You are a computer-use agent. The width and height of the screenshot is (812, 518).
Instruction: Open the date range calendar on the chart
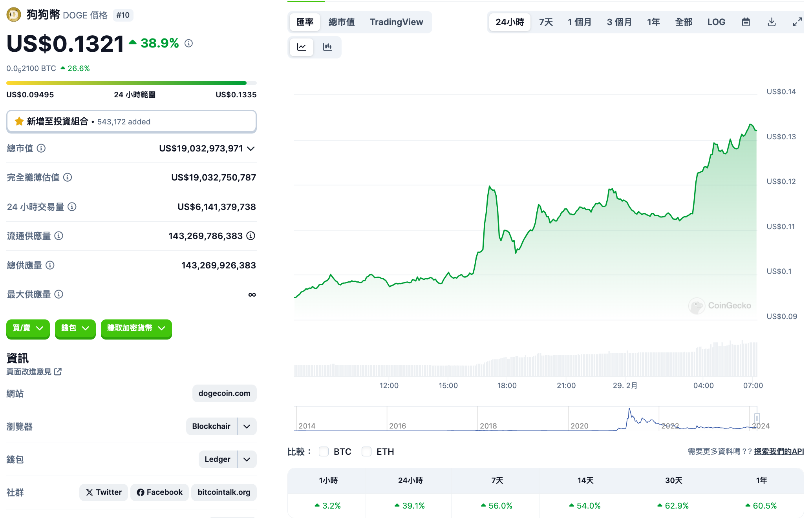point(746,22)
